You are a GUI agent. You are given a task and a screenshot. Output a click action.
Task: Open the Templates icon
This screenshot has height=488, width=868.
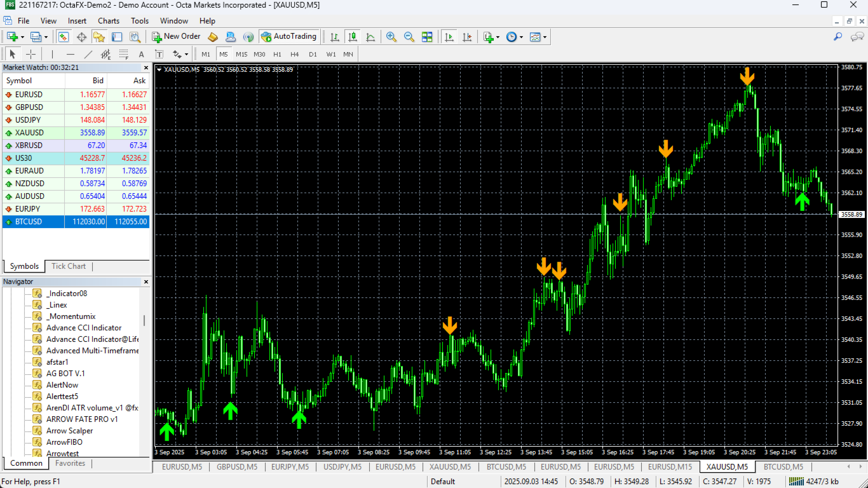tap(535, 37)
